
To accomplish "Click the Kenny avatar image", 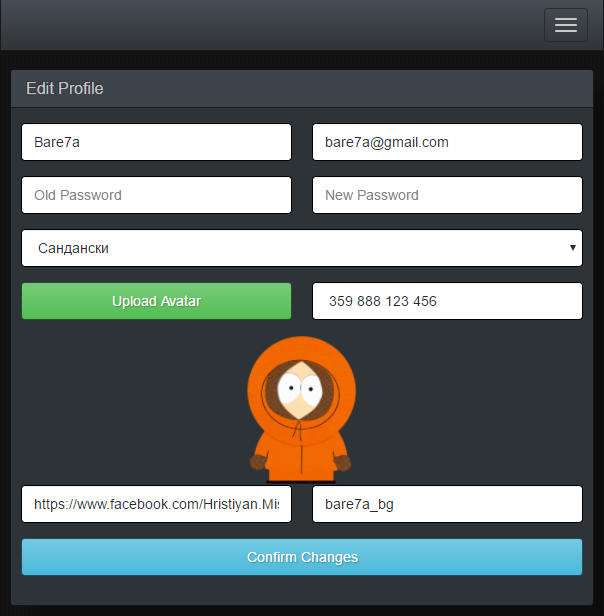I will (x=301, y=409).
